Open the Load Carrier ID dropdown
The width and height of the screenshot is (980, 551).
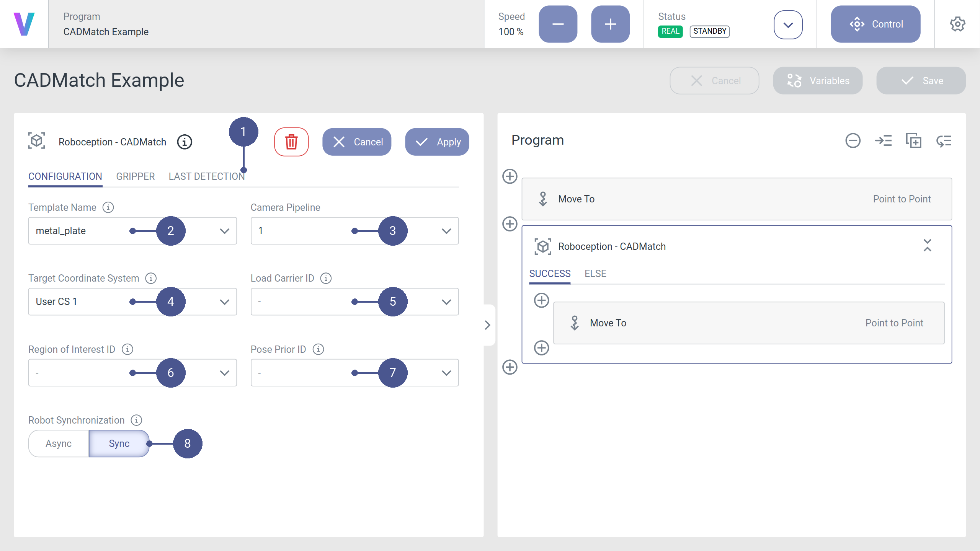click(354, 302)
